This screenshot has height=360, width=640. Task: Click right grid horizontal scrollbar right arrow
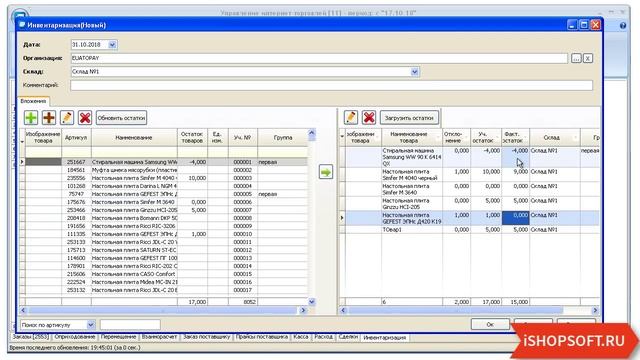[596, 311]
